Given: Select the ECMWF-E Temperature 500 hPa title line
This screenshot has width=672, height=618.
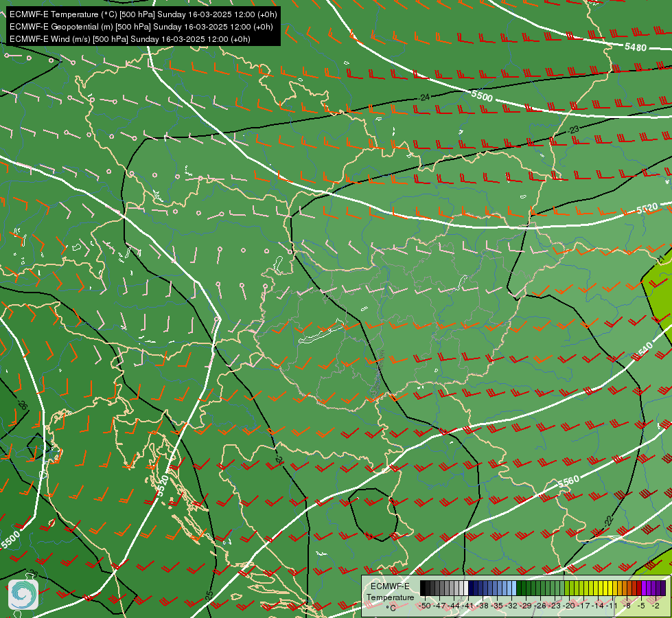Looking at the screenshot, I should coord(143,14).
